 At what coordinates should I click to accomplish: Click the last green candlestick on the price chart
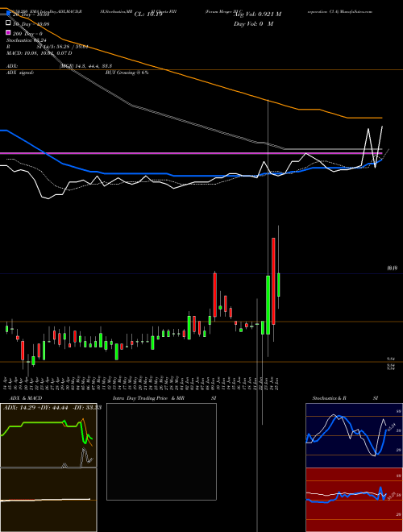click(x=279, y=285)
